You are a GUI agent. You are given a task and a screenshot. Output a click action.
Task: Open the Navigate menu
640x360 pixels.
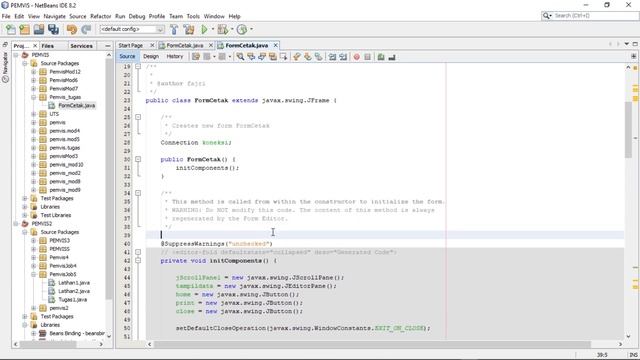coord(54,16)
